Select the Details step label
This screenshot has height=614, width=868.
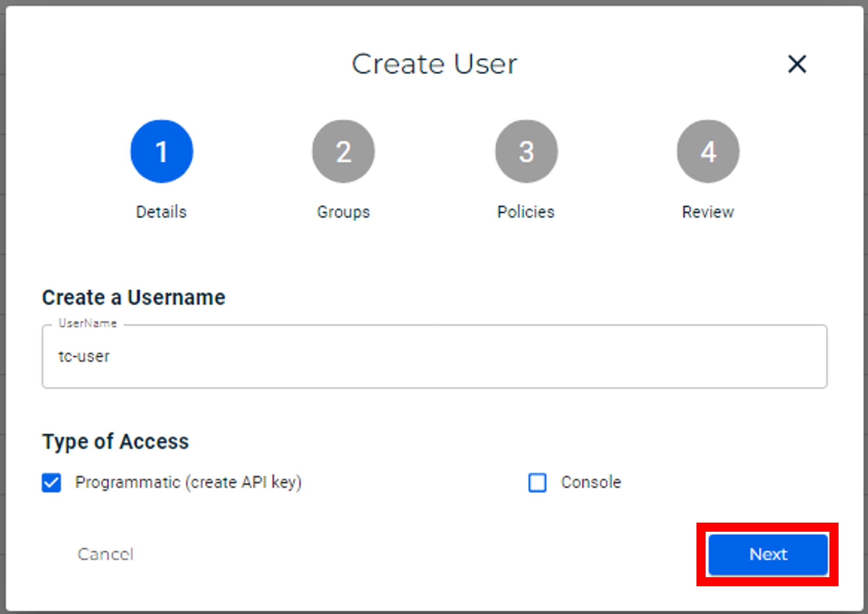coord(162,212)
